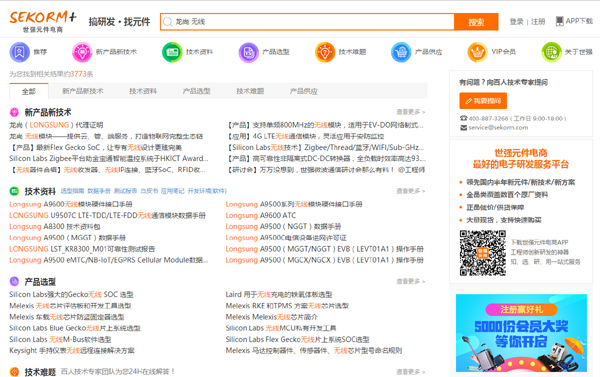
Task: Open the green 技术资料 icon
Action: (172, 52)
